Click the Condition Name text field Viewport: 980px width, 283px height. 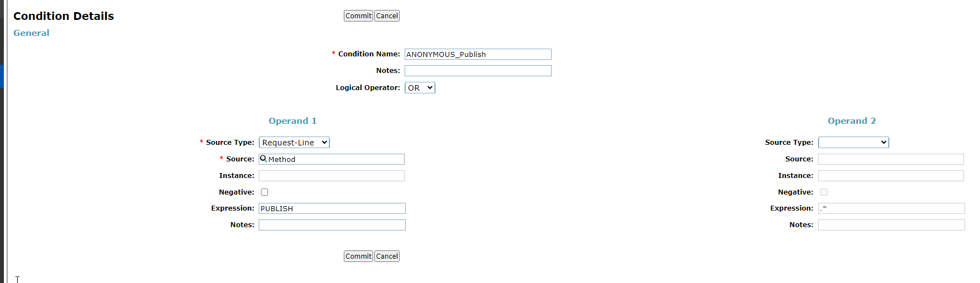point(478,54)
